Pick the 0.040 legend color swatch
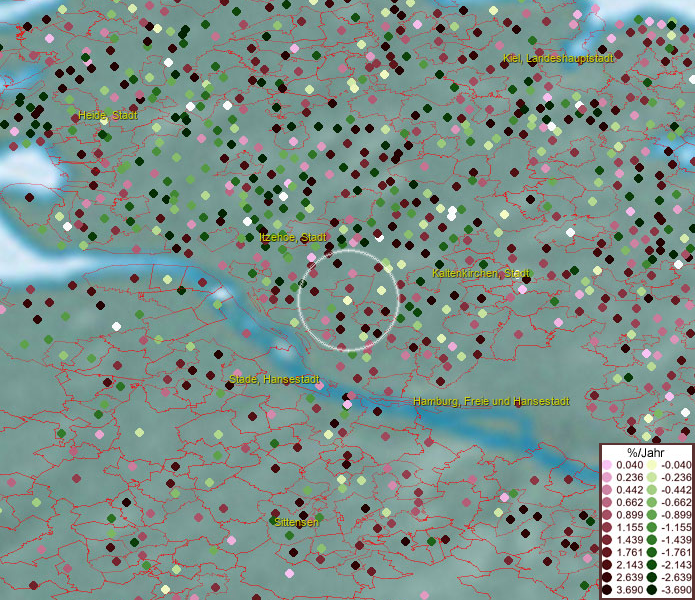Viewport: 695px width, 600px height. tap(607, 465)
